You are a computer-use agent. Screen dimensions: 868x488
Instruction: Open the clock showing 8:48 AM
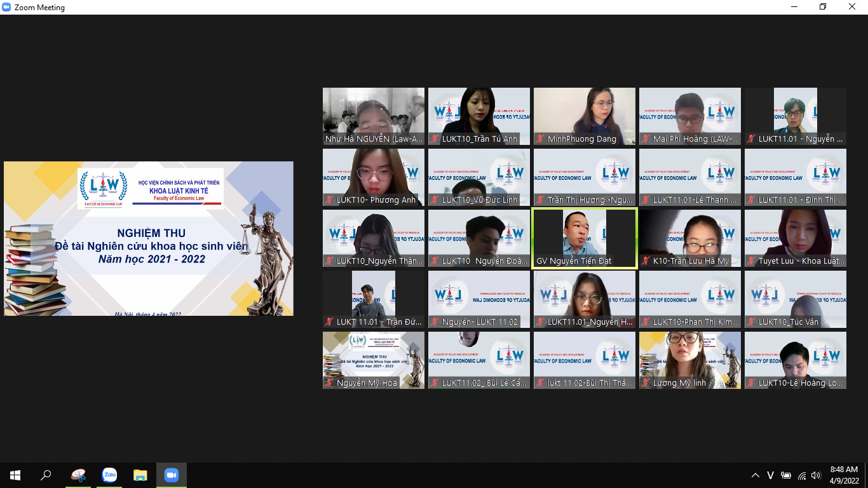pos(844,475)
